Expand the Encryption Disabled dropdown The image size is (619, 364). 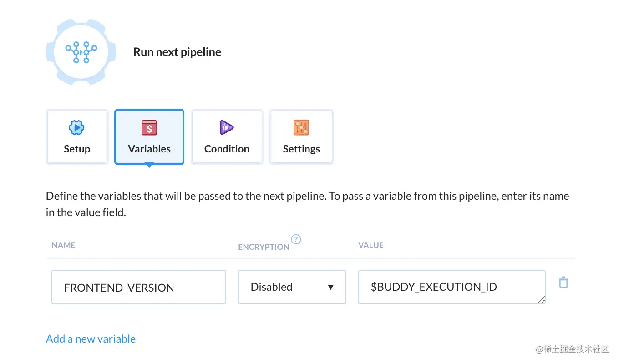[x=292, y=287]
